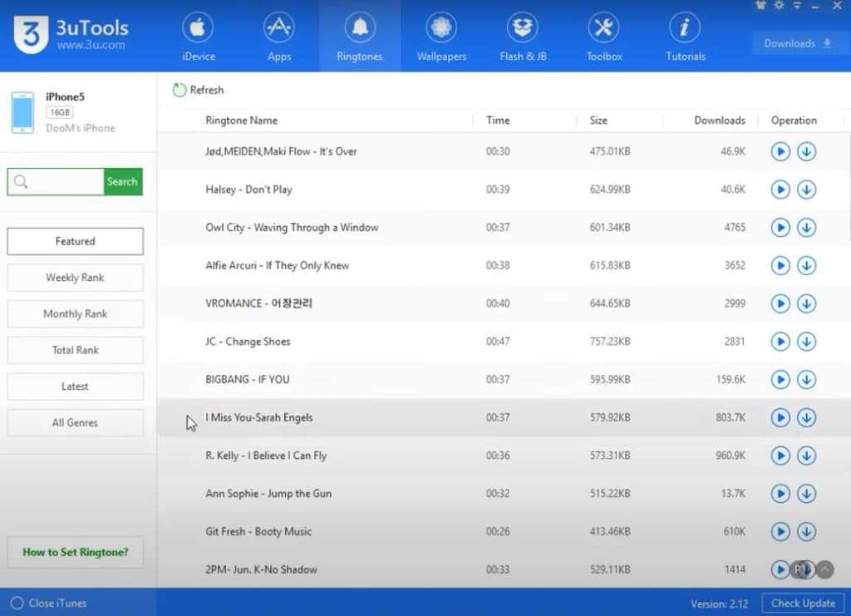851x616 pixels.
Task: Toggle the Close iTunes option
Action: click(x=49, y=604)
